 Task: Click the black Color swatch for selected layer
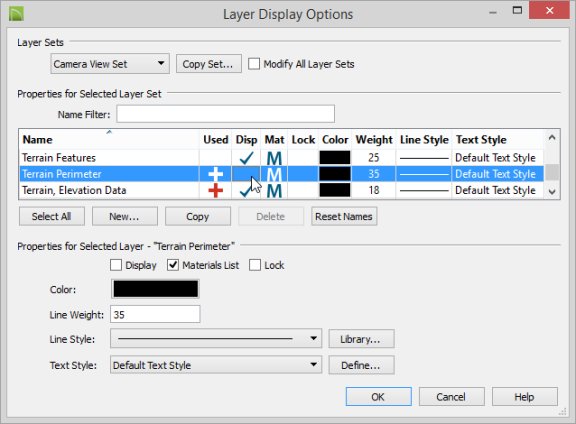pos(155,289)
